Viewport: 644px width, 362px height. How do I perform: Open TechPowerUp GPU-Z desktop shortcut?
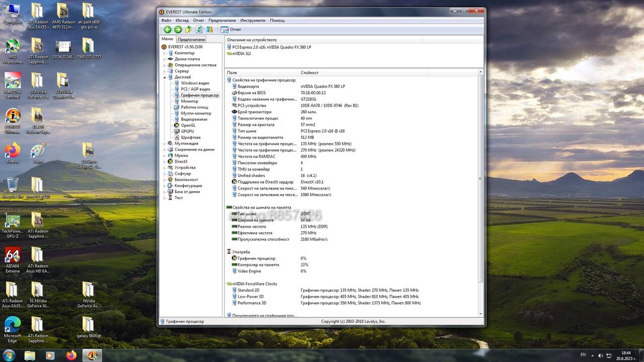(13, 226)
